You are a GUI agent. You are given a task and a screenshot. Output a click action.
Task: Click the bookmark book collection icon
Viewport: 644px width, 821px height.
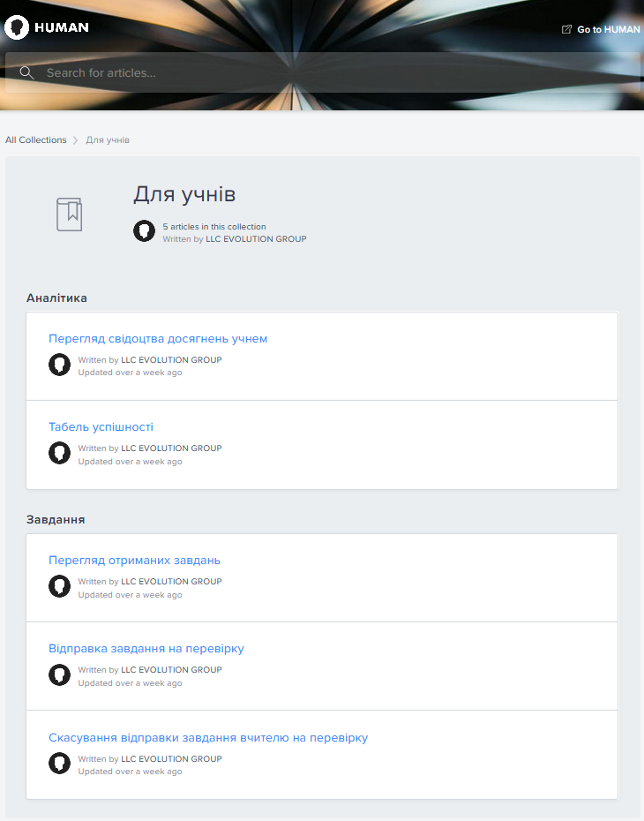(x=70, y=215)
